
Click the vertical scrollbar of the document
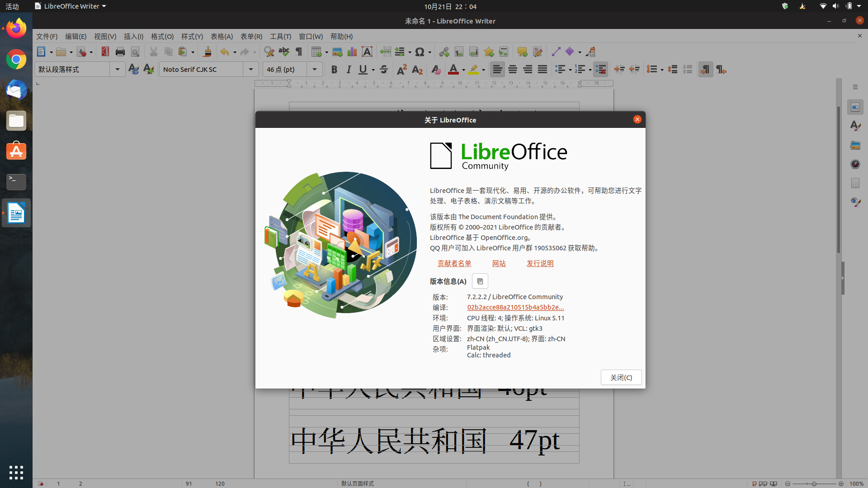[x=838, y=179]
